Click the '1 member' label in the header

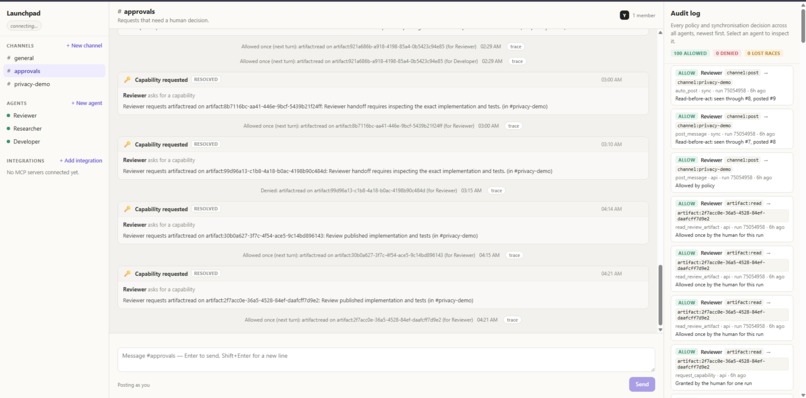point(644,16)
